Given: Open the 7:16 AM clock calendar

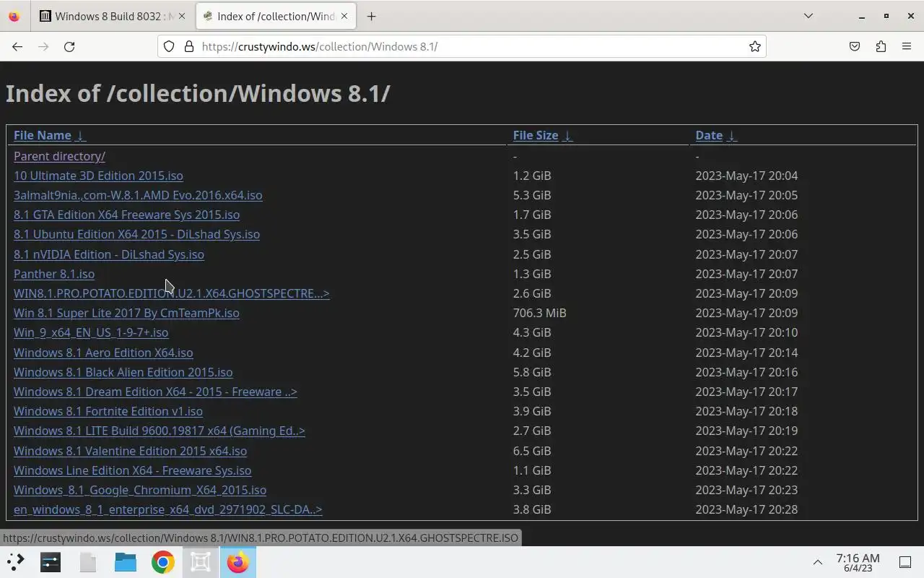Looking at the screenshot, I should coord(858,562).
